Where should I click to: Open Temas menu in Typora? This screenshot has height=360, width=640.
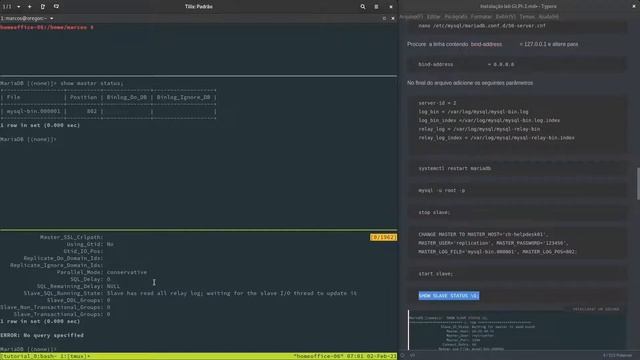(x=527, y=17)
